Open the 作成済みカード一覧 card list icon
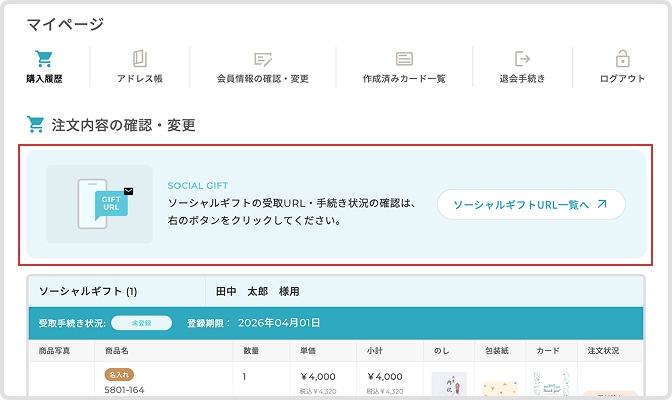The width and height of the screenshot is (672, 400). pos(404,58)
